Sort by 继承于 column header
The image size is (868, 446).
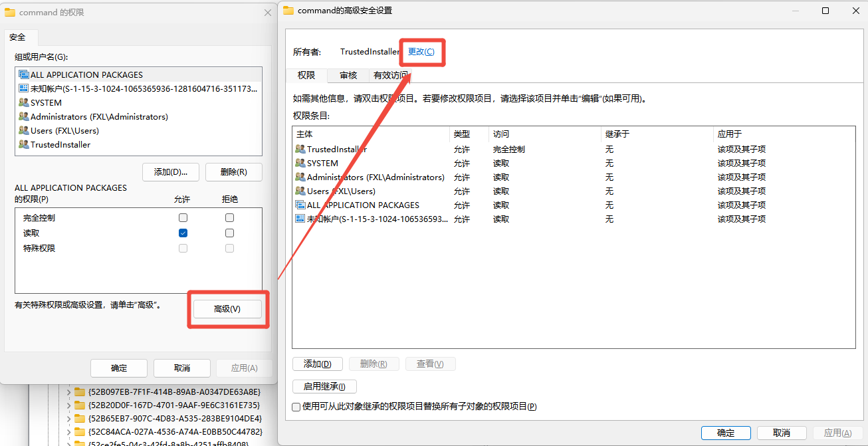click(x=657, y=134)
